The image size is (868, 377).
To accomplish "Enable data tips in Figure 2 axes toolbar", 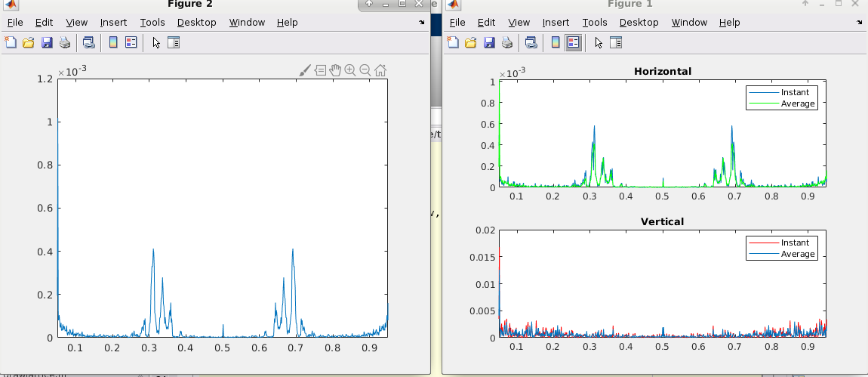I will [320, 70].
